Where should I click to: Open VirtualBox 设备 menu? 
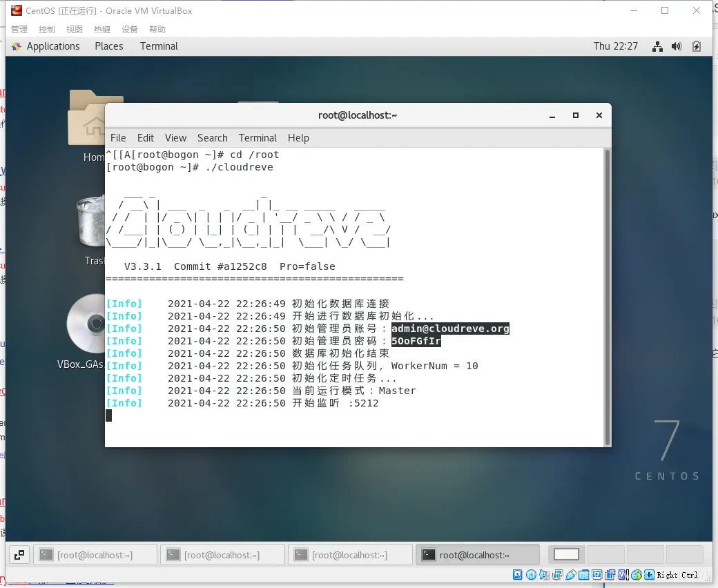click(130, 29)
